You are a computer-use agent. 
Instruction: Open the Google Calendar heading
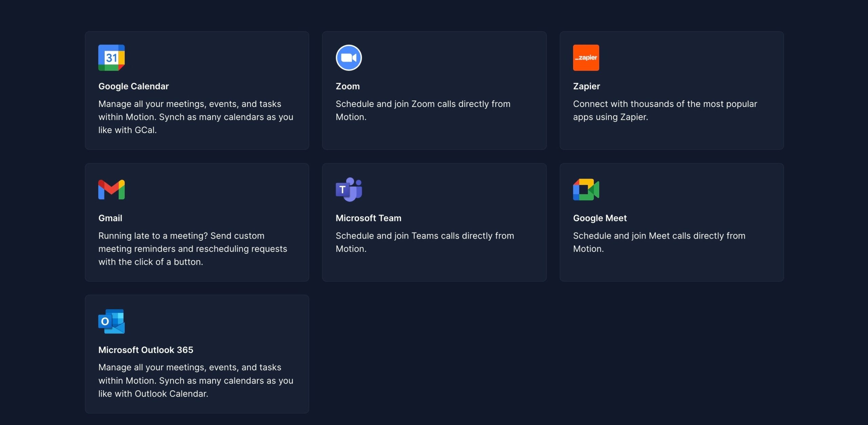(133, 86)
